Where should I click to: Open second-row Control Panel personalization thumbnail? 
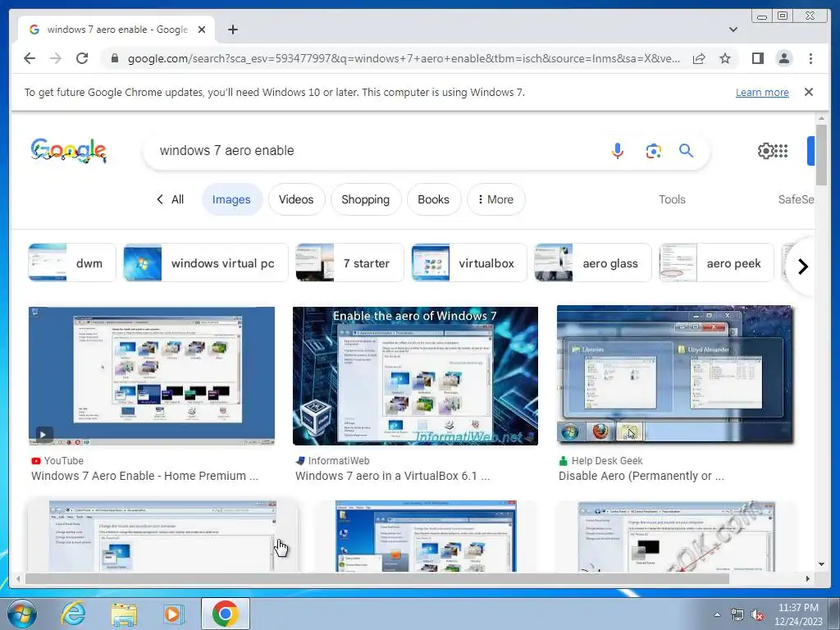pyautogui.click(x=163, y=536)
